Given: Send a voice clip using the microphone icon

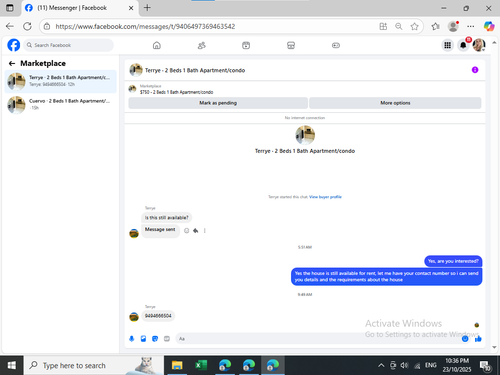Looking at the screenshot, I should (132, 339).
